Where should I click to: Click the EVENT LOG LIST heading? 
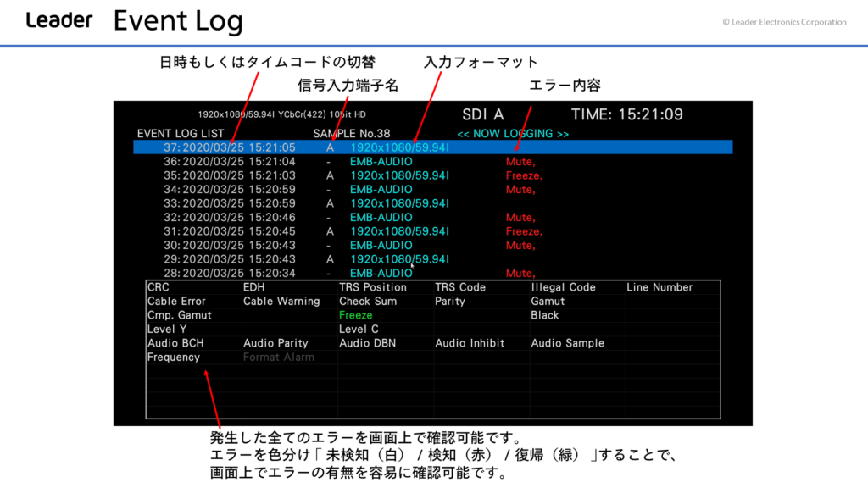tap(181, 134)
